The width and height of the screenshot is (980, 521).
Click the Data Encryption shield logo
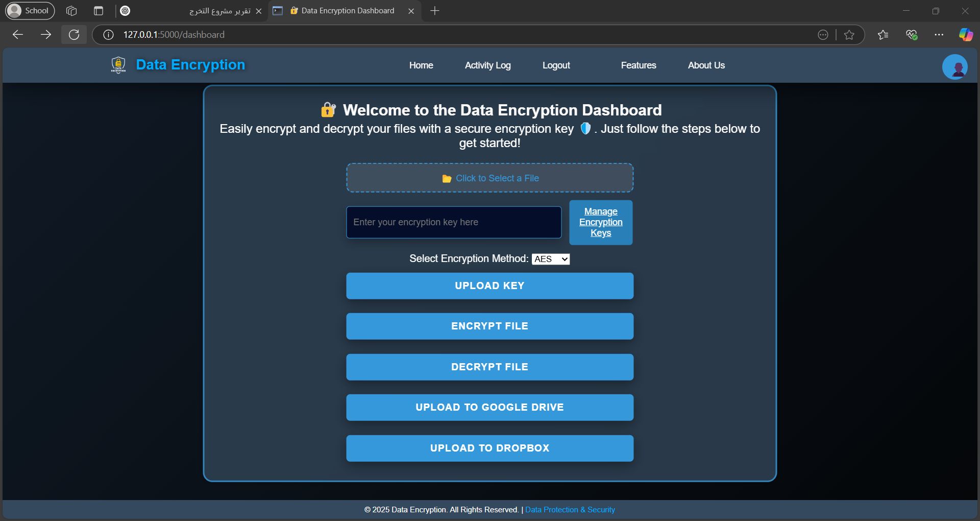118,65
